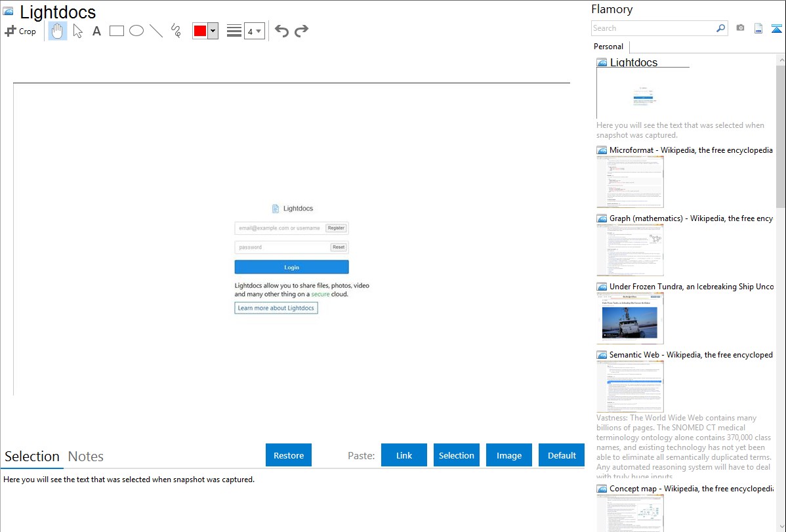Click the Lightdocs sidebar title
The image size is (786, 532).
click(x=634, y=62)
